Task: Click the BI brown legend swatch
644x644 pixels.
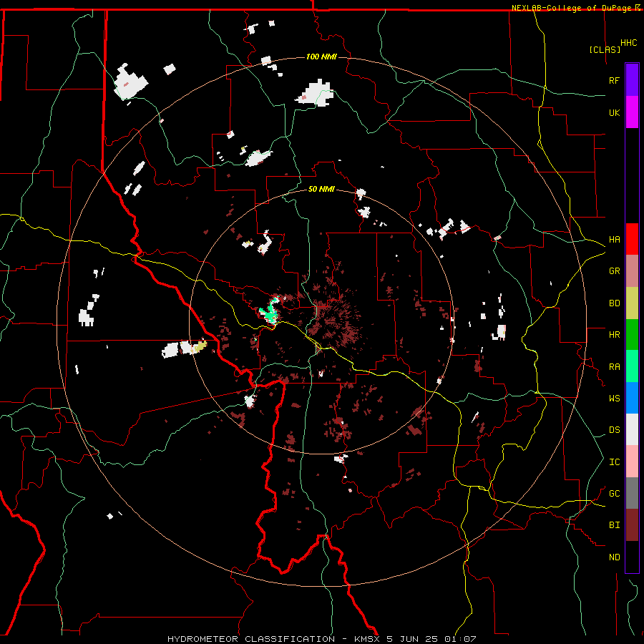Action: pyautogui.click(x=632, y=525)
